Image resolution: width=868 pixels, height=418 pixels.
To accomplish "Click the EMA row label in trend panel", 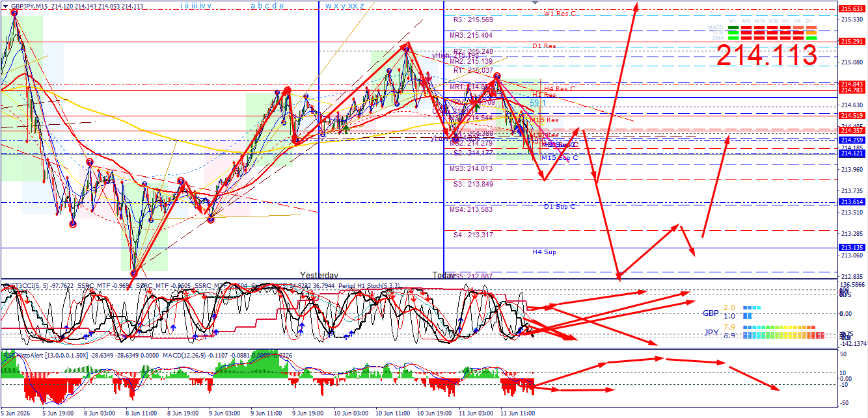I will (718, 38).
